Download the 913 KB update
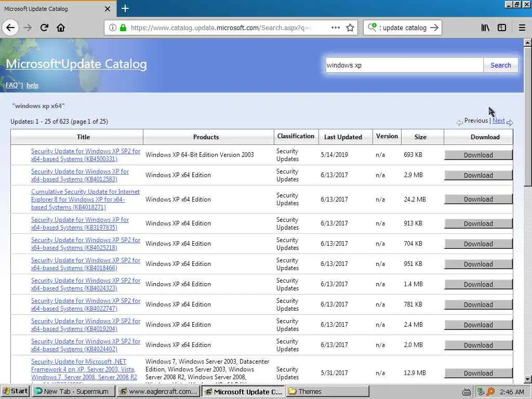 coord(478,223)
